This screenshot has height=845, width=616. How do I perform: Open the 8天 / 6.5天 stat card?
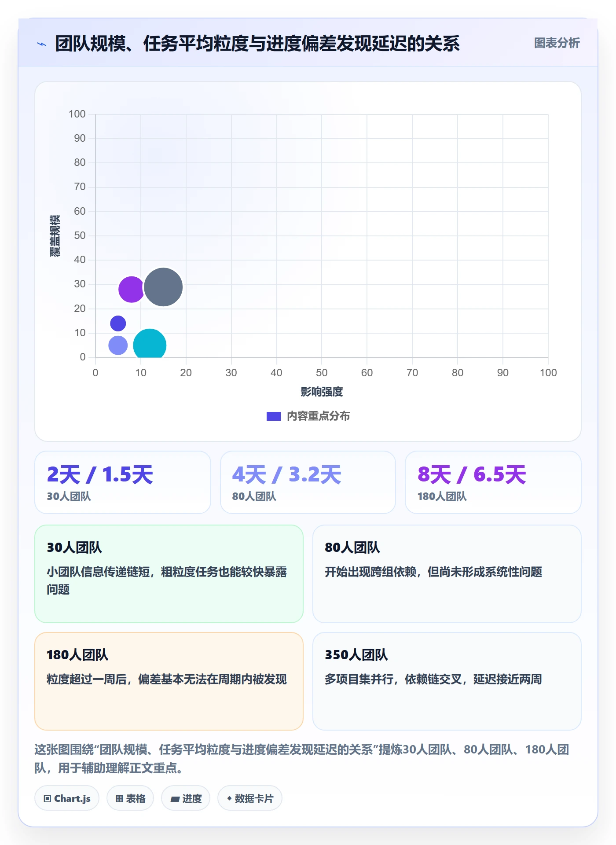point(493,482)
